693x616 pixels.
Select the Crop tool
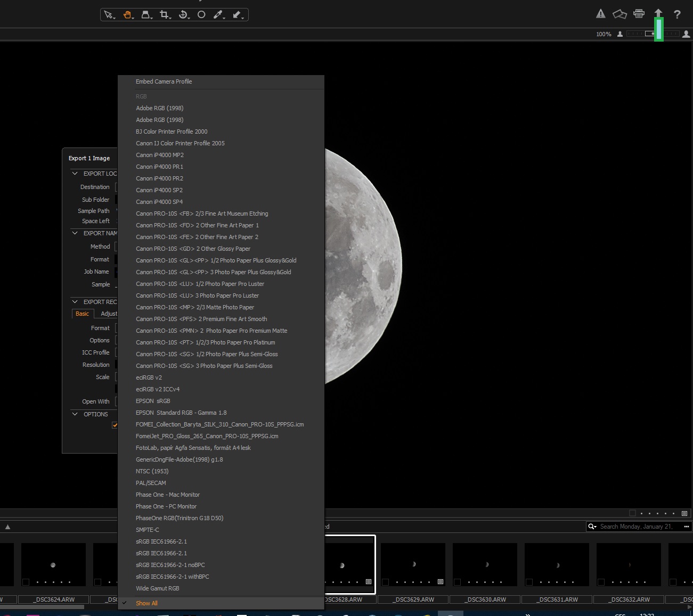coord(165,15)
